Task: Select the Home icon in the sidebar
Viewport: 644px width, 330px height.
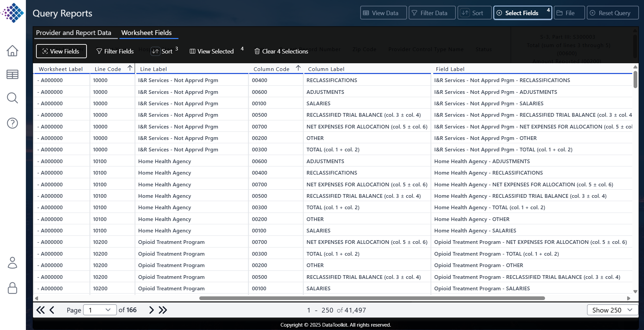Action: [12, 51]
